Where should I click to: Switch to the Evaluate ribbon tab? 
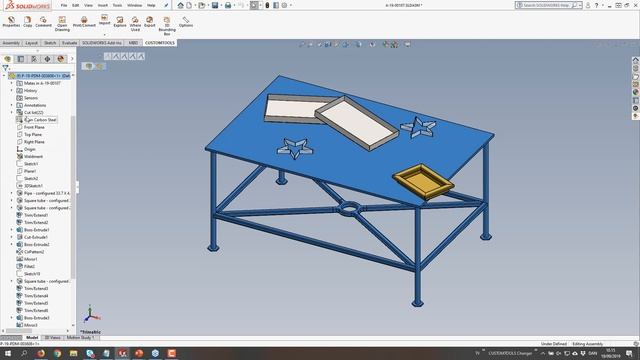coord(69,43)
